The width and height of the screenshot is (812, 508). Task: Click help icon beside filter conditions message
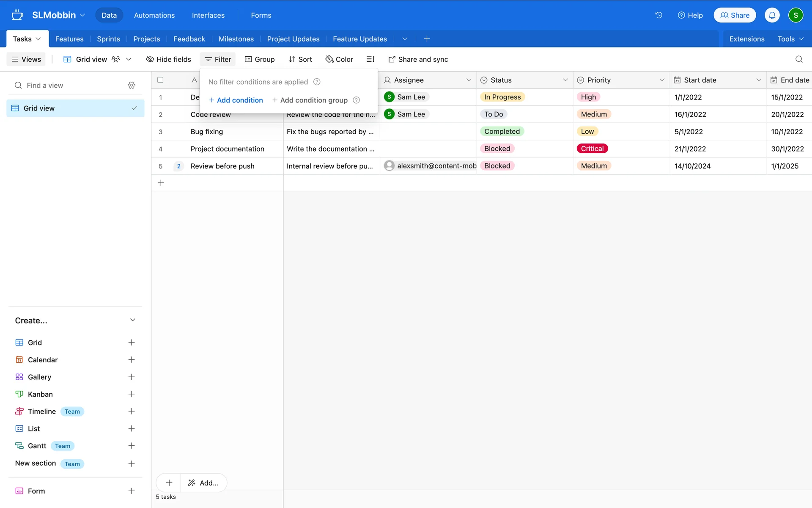[317, 82]
